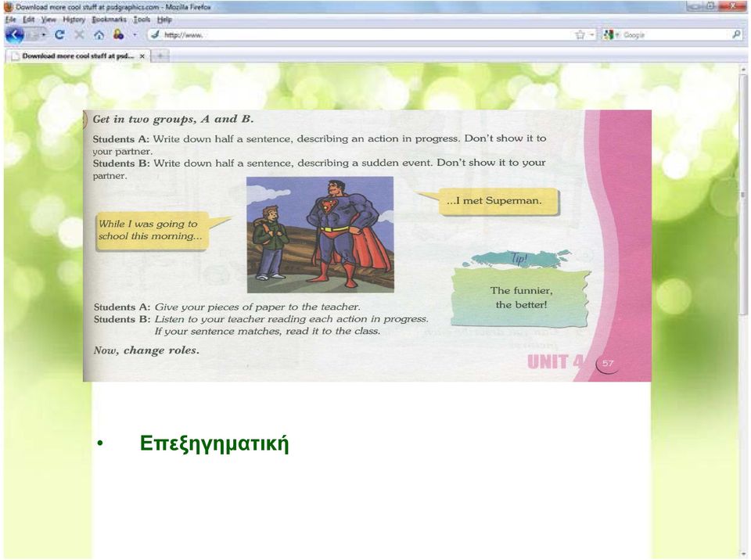Image resolution: width=751 pixels, height=560 pixels.
Task: Open the address bar history dropdown arrow
Action: [x=591, y=35]
